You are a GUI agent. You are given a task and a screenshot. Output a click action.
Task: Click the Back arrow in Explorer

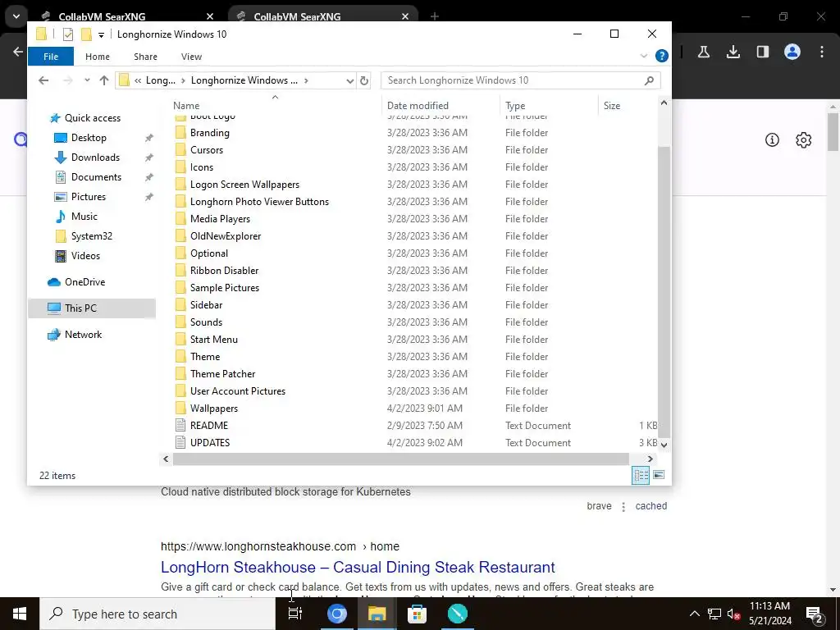[43, 80]
